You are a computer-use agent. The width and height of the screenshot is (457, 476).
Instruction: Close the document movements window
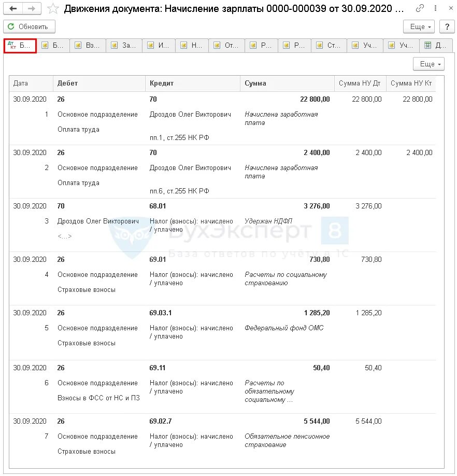click(451, 8)
